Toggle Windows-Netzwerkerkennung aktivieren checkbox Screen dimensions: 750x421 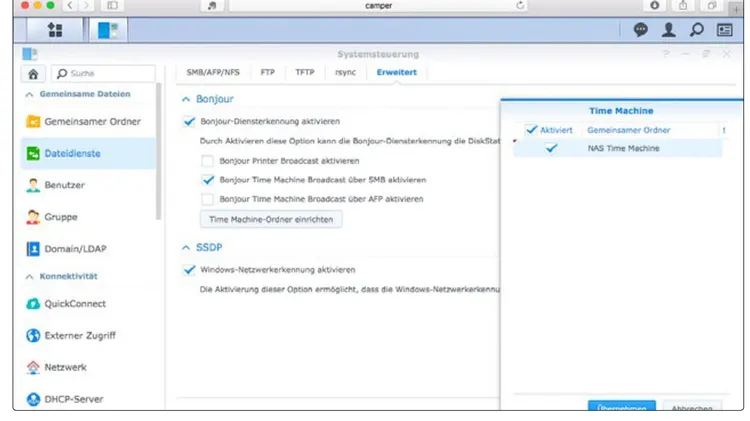pyautogui.click(x=189, y=270)
